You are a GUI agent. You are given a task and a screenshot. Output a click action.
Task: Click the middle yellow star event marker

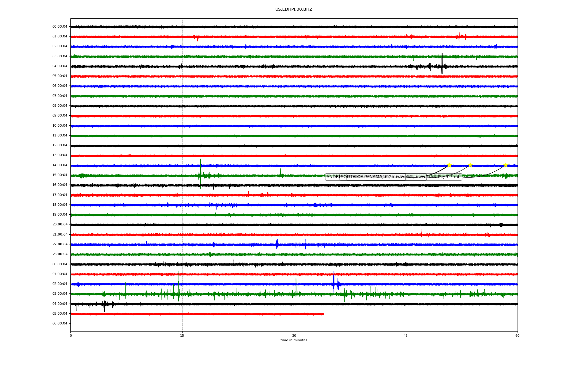pos(470,165)
